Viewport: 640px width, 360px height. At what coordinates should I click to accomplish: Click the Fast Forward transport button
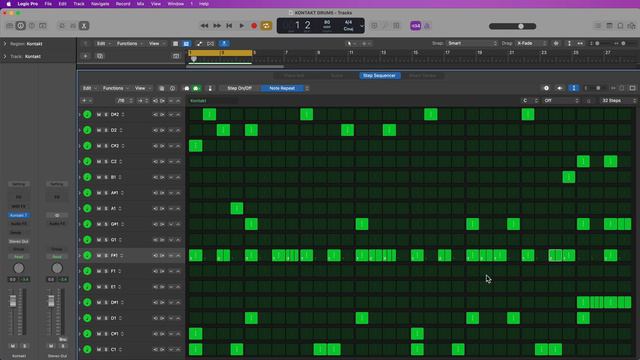coord(217,26)
